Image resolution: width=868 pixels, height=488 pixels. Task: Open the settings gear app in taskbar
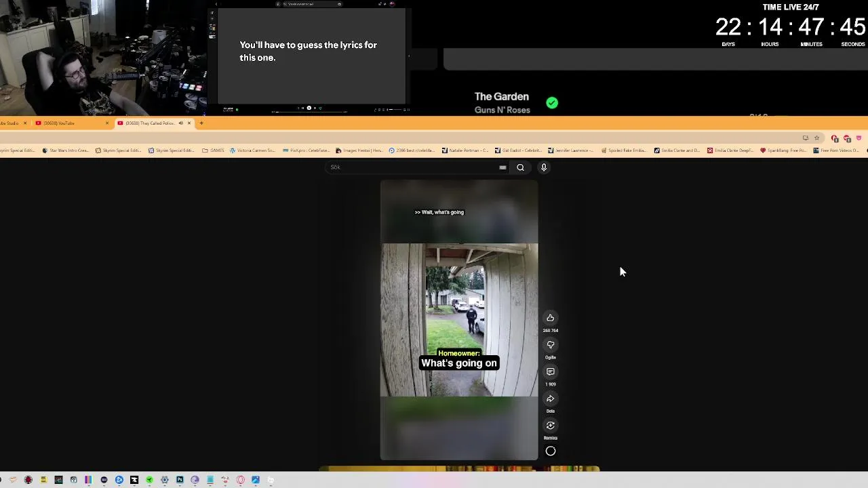click(x=165, y=480)
